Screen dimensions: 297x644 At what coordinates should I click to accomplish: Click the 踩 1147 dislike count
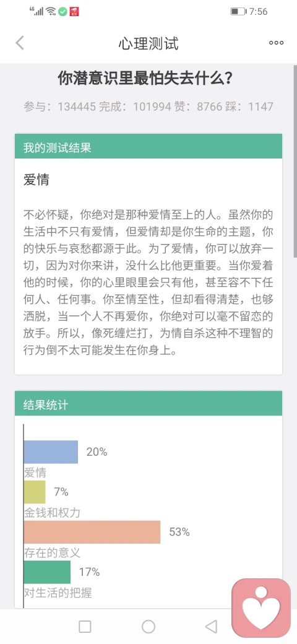[249, 107]
